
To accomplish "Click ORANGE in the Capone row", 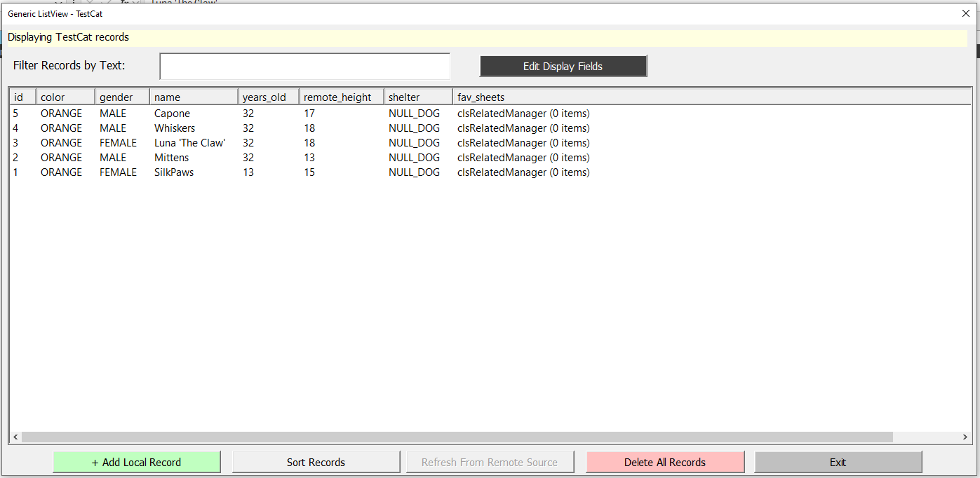I will click(61, 114).
